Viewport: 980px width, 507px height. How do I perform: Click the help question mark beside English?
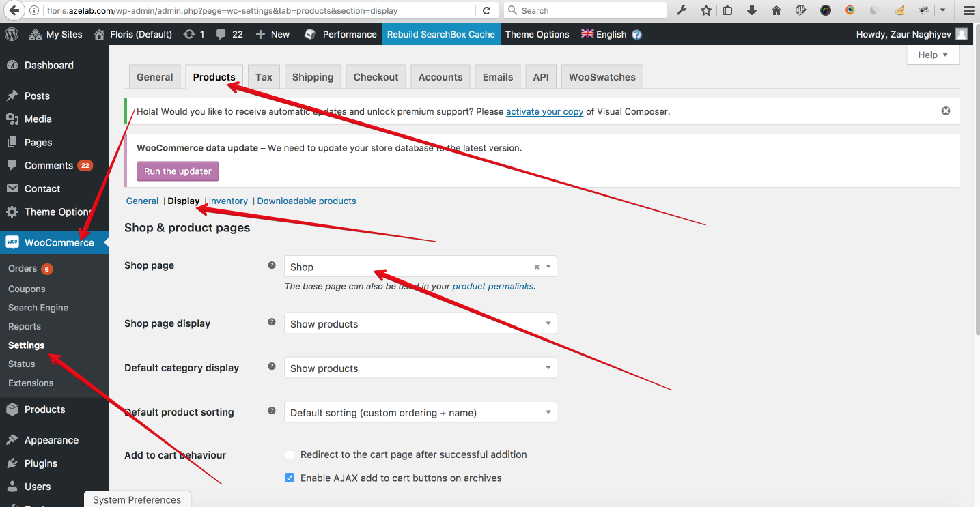click(636, 35)
